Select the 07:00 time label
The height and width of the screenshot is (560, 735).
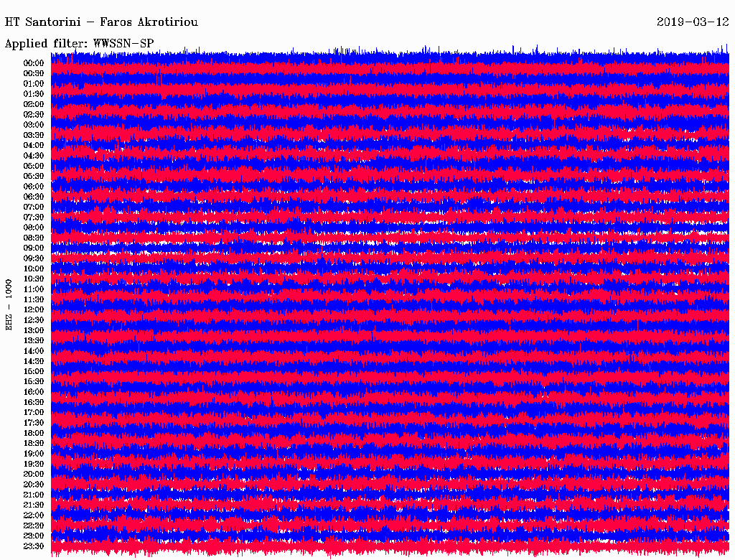[x=34, y=207]
